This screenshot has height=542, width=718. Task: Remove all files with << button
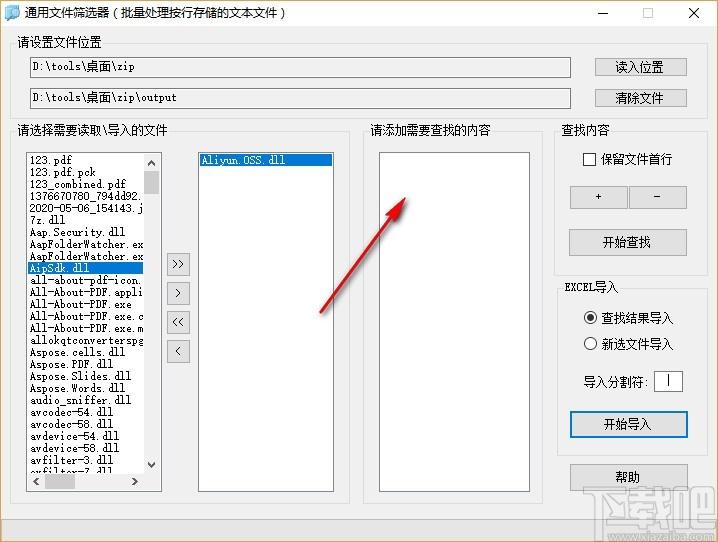[178, 322]
